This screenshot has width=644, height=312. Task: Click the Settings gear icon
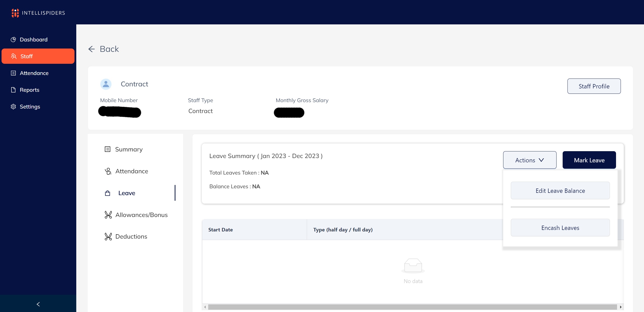13,106
